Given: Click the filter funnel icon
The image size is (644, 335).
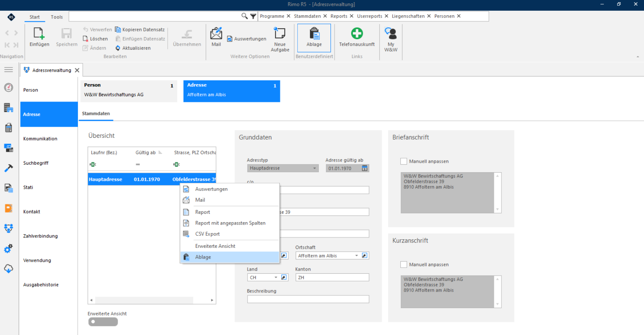Looking at the screenshot, I should tap(253, 16).
